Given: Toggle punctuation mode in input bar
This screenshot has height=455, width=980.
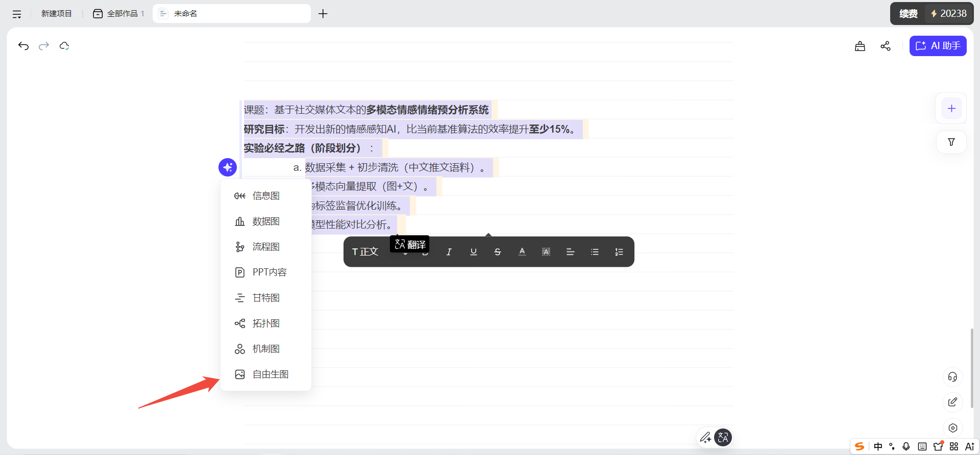Looking at the screenshot, I should (x=892, y=446).
